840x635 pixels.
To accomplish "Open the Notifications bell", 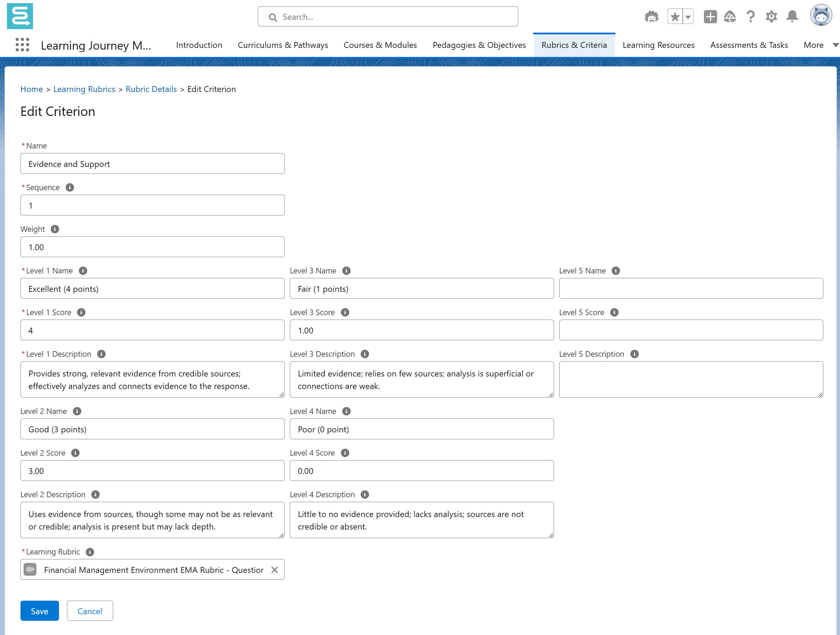I will click(792, 17).
